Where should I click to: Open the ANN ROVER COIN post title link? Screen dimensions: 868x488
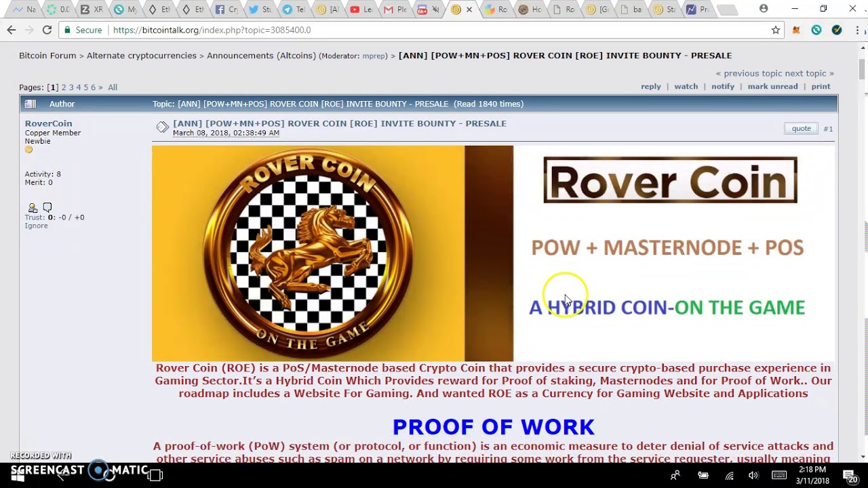[x=340, y=123]
